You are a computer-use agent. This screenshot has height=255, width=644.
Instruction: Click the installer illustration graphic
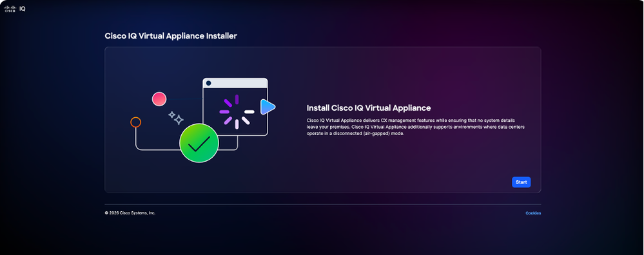click(203, 120)
